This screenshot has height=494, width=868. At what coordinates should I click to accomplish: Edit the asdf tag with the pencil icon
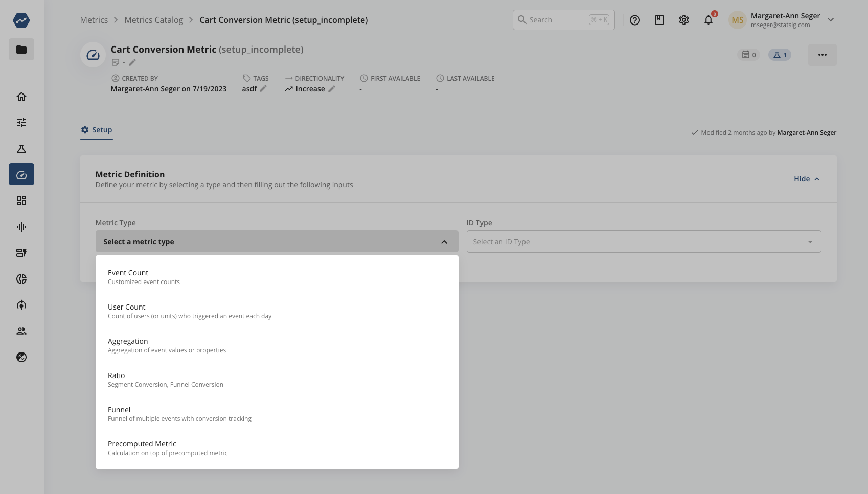[263, 88]
